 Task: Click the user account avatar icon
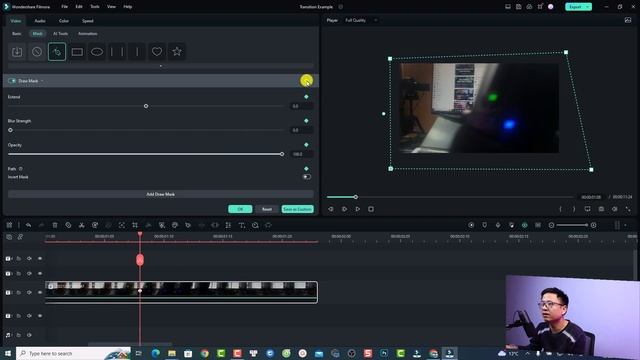click(551, 7)
